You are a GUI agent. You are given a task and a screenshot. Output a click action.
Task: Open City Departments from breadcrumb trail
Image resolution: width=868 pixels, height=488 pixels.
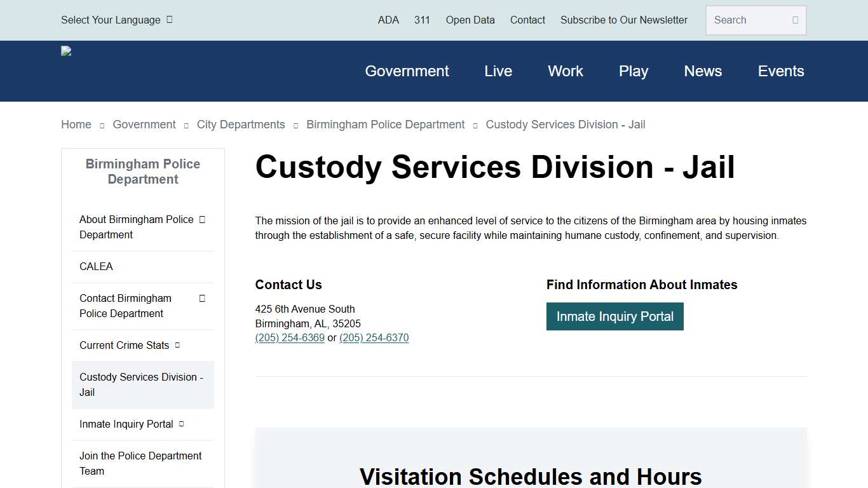241,125
